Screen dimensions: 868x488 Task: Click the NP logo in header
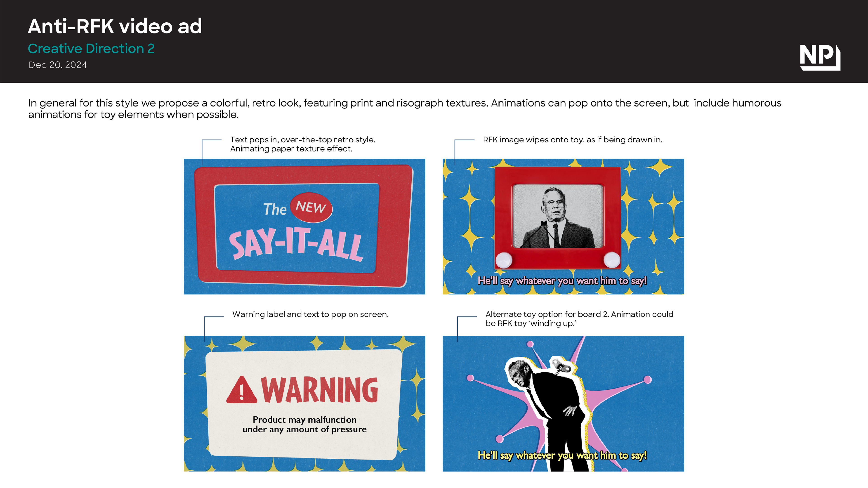(820, 57)
